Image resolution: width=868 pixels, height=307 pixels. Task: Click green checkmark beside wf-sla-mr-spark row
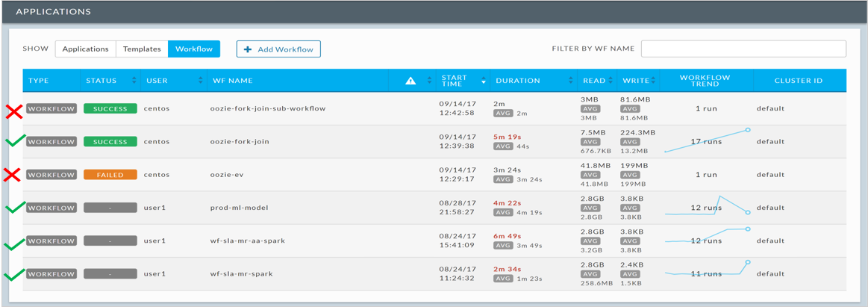click(14, 275)
